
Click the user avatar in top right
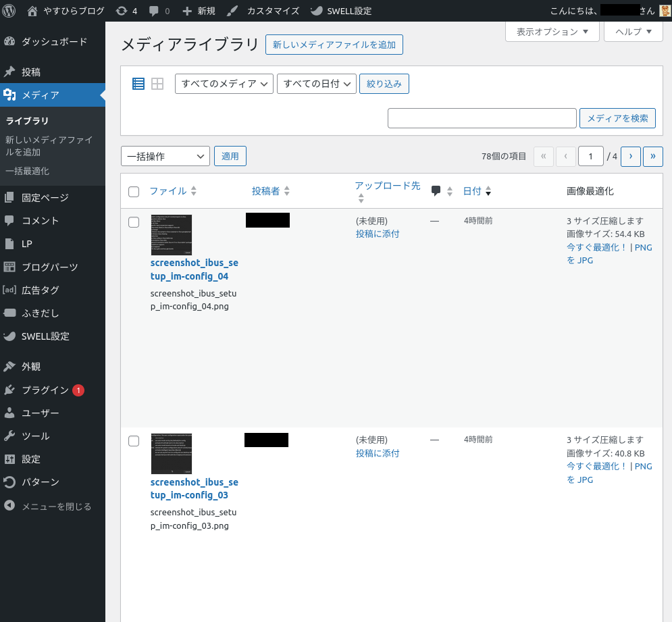click(665, 11)
